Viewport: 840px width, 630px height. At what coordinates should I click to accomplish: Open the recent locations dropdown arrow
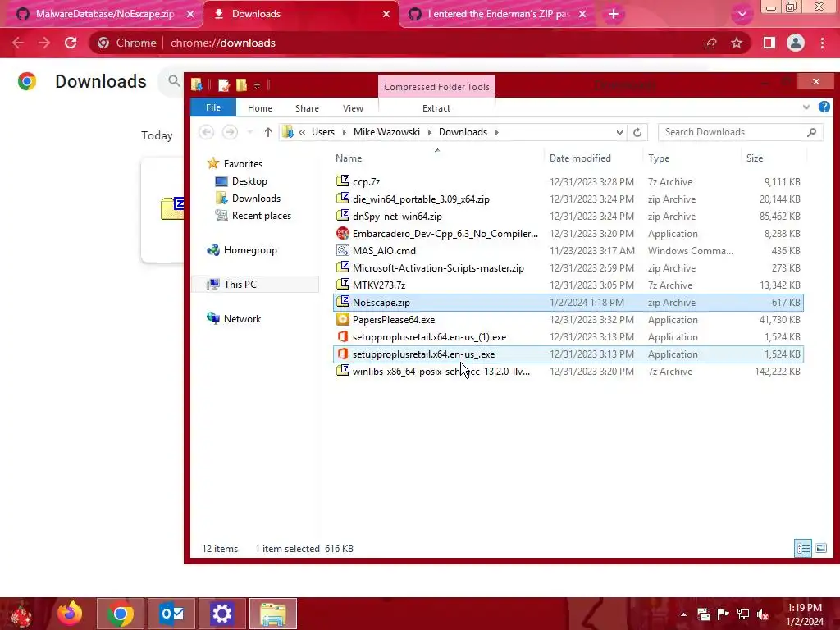[x=249, y=132]
